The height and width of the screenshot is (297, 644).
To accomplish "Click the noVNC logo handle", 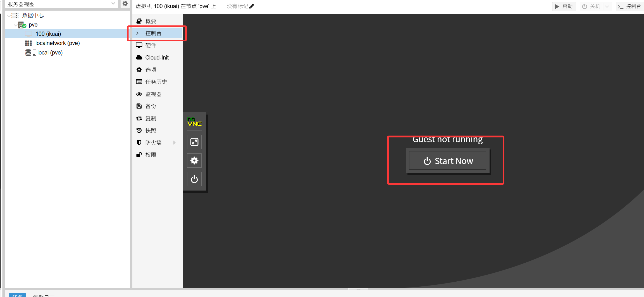I will coord(194,122).
